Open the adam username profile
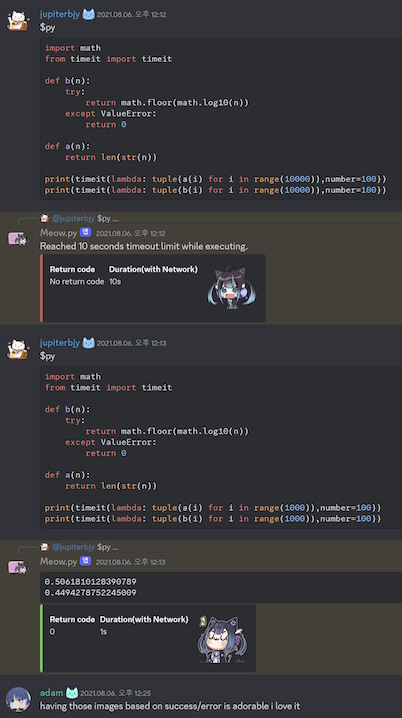This screenshot has width=402, height=718. pos(51,693)
